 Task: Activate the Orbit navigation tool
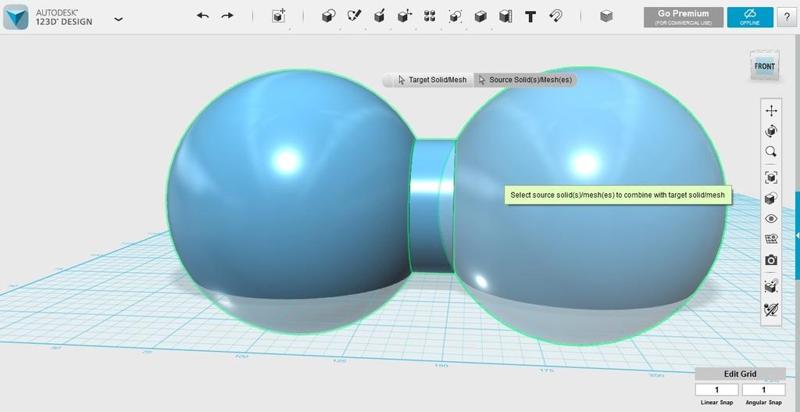pyautogui.click(x=771, y=131)
